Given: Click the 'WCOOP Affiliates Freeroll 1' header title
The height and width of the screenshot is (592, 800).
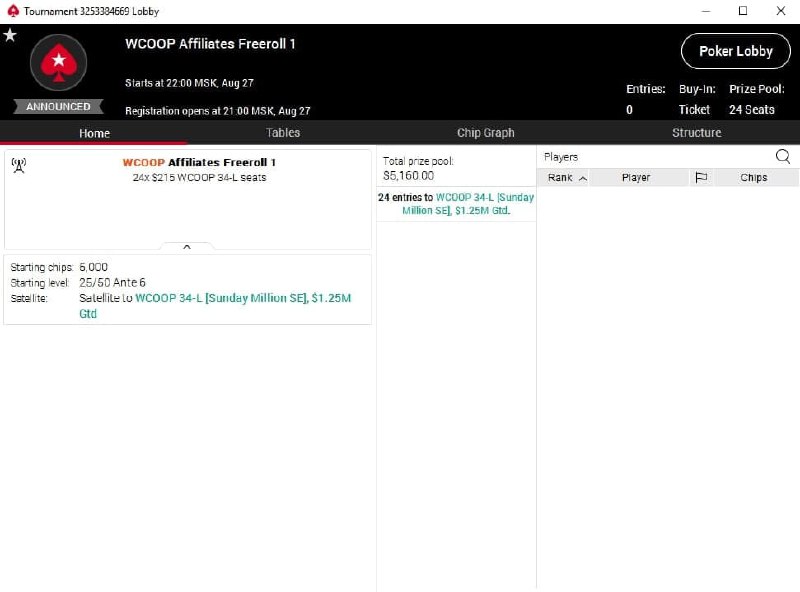Looking at the screenshot, I should coord(210,44).
